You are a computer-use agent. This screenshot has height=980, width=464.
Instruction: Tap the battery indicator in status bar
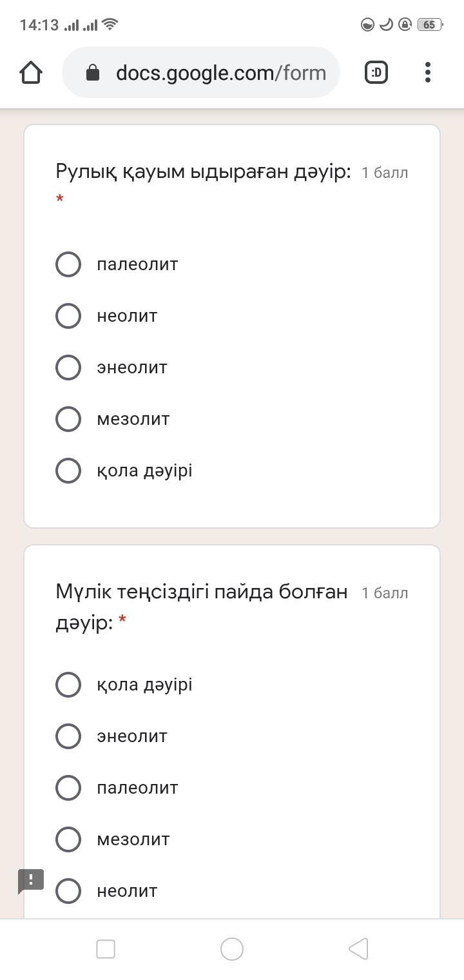(x=429, y=25)
